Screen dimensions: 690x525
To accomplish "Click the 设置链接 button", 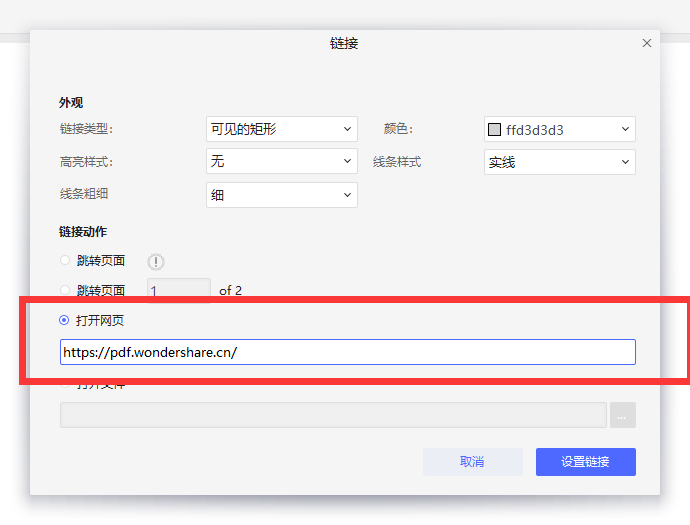I will (x=586, y=462).
